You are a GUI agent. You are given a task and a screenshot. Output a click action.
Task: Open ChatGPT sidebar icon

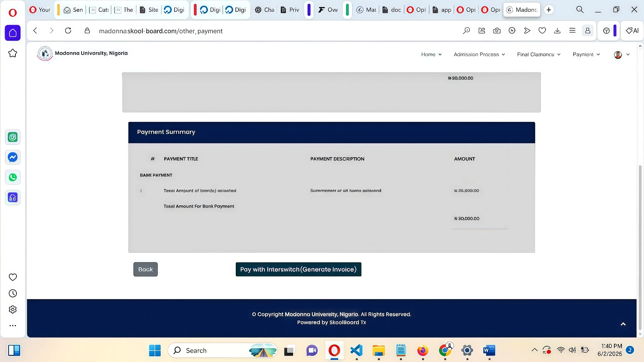click(x=13, y=137)
